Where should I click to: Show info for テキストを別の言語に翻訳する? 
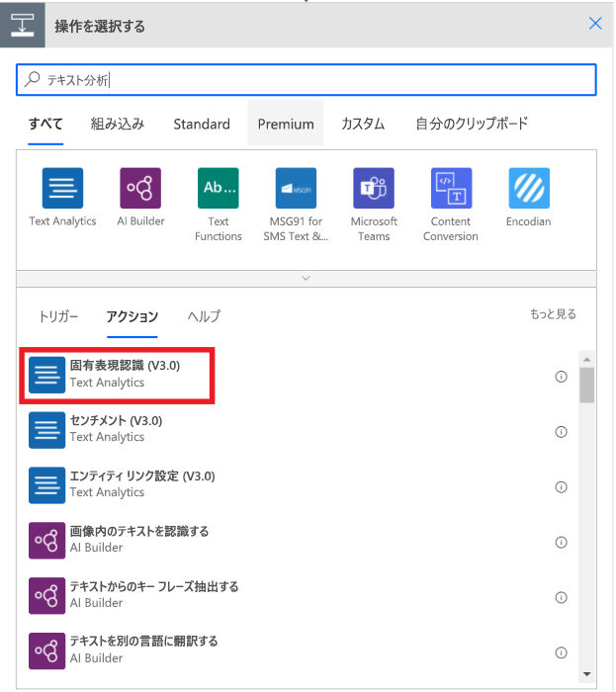click(x=561, y=652)
